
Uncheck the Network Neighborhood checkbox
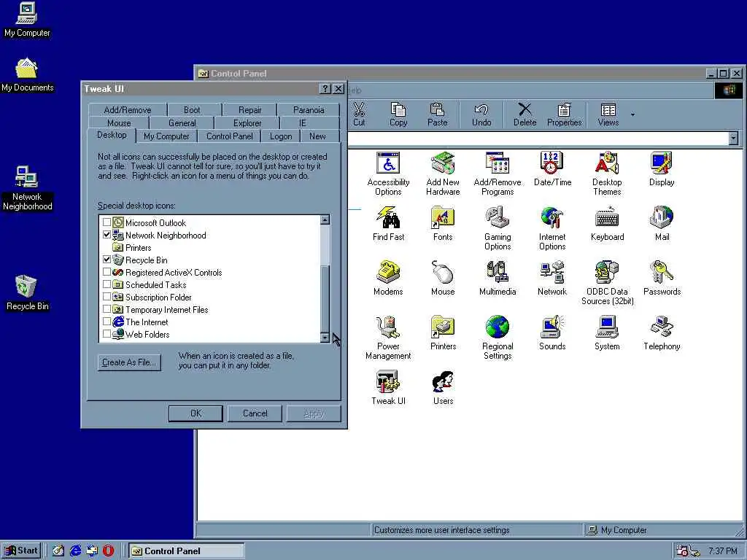107,235
